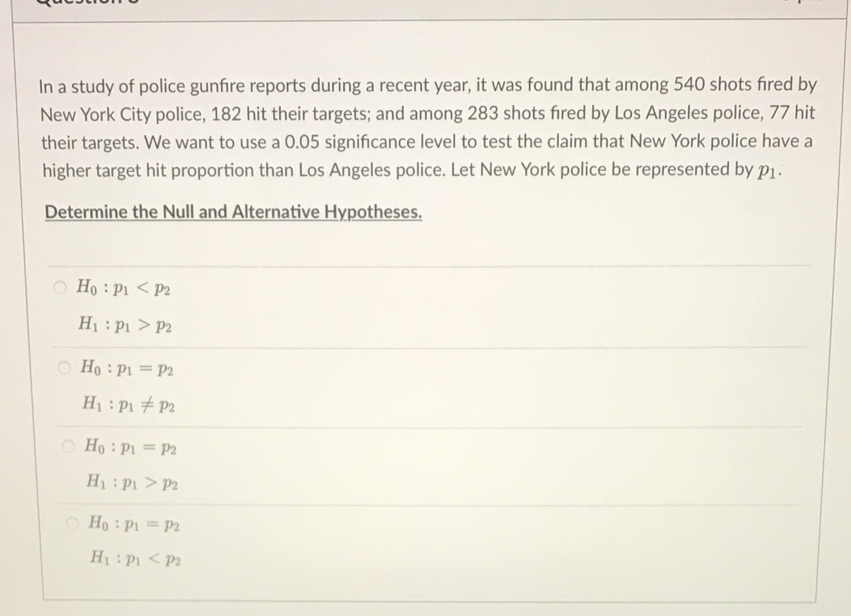Select radio option H0: p1 = p2, H1: p1 ≠ p2

coord(65,368)
